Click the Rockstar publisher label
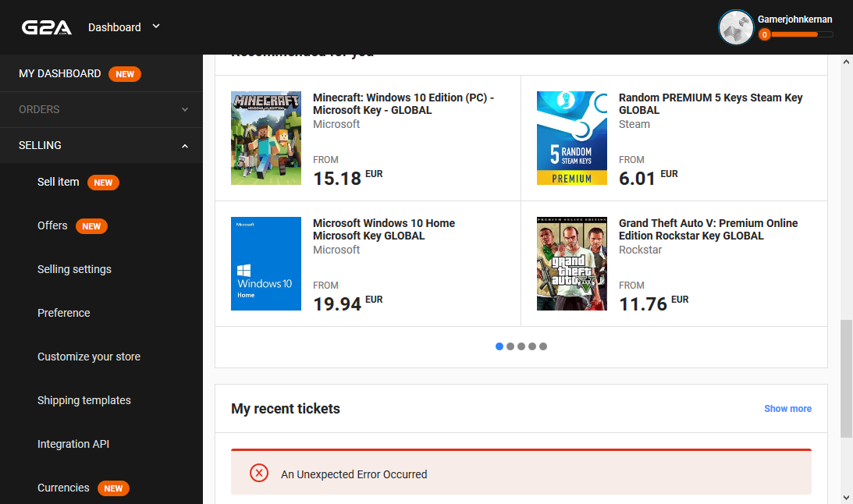This screenshot has width=853, height=504. [x=640, y=250]
